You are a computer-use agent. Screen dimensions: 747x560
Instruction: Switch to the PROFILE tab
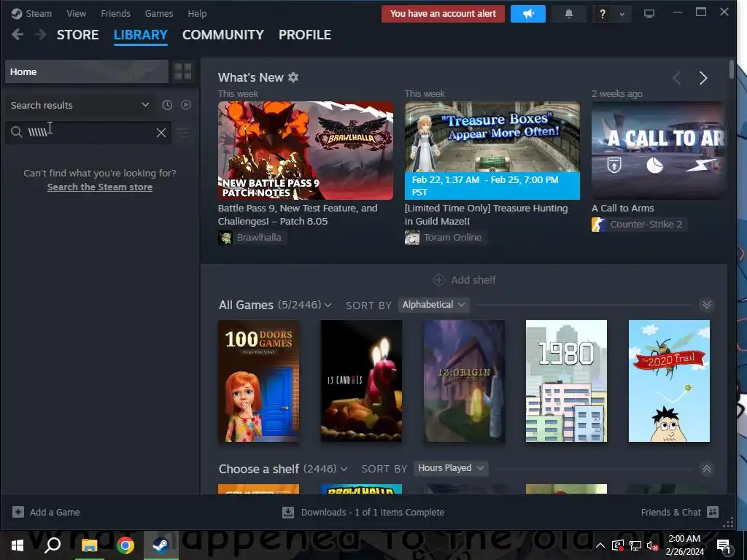[305, 35]
